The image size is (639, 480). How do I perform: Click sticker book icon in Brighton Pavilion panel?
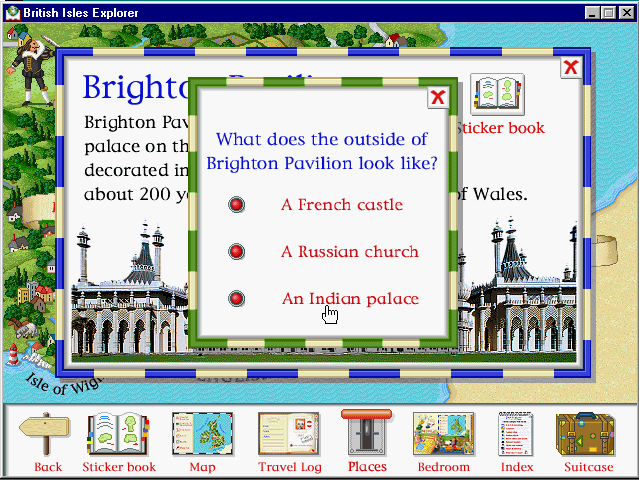498,95
